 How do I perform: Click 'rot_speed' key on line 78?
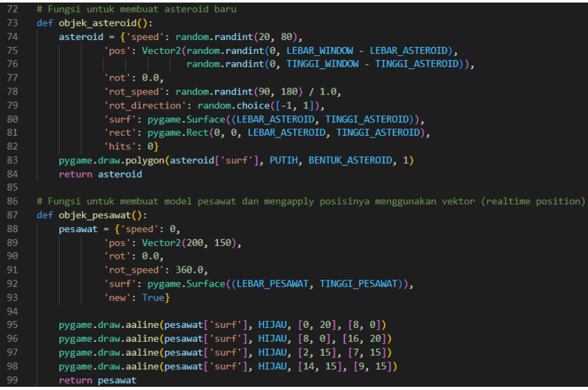pos(134,92)
